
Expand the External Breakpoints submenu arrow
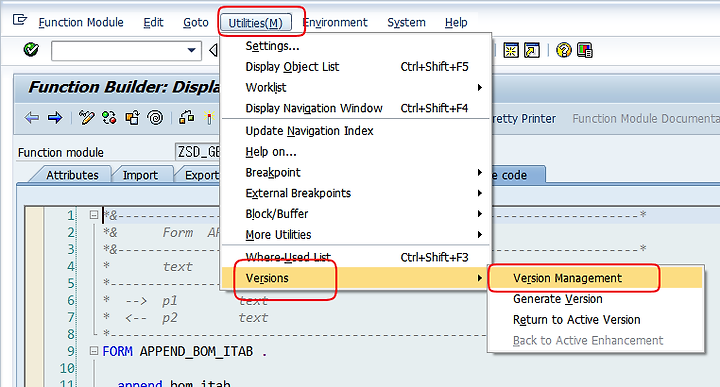pyautogui.click(x=480, y=193)
